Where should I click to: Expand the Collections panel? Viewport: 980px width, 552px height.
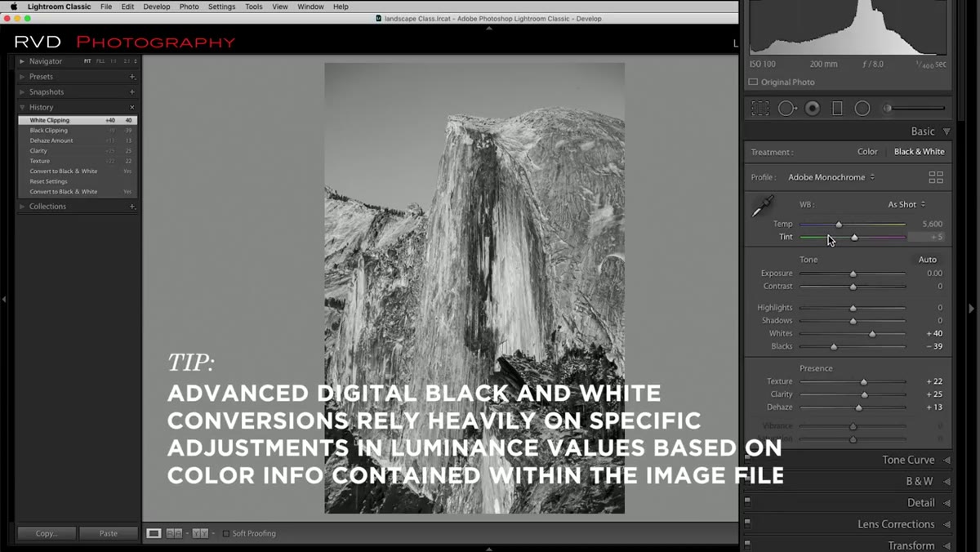pyautogui.click(x=22, y=207)
